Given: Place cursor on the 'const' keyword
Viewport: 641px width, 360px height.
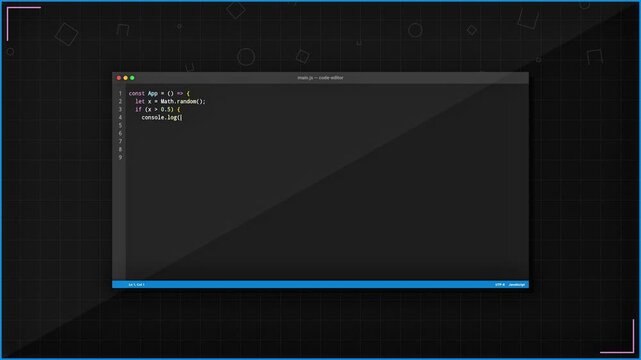Looking at the screenshot, I should (x=137, y=94).
